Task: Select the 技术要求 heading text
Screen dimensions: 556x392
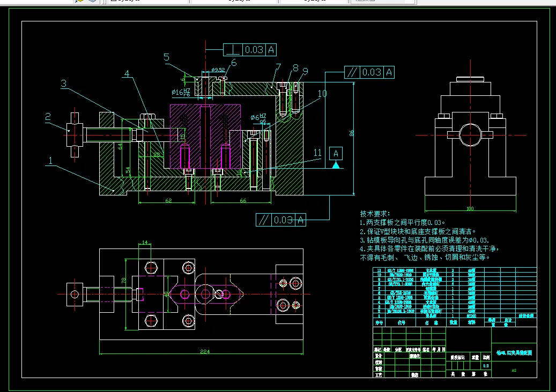Action: coord(375,214)
